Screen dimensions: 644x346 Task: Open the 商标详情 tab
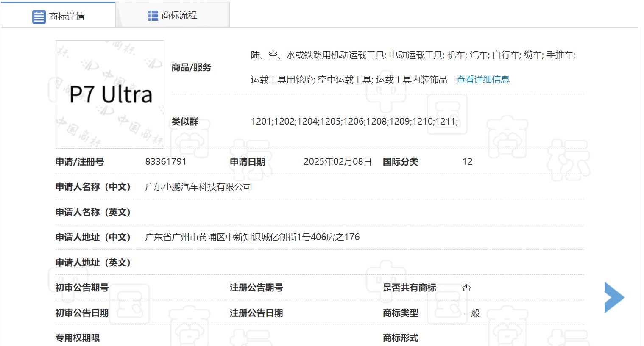point(58,16)
